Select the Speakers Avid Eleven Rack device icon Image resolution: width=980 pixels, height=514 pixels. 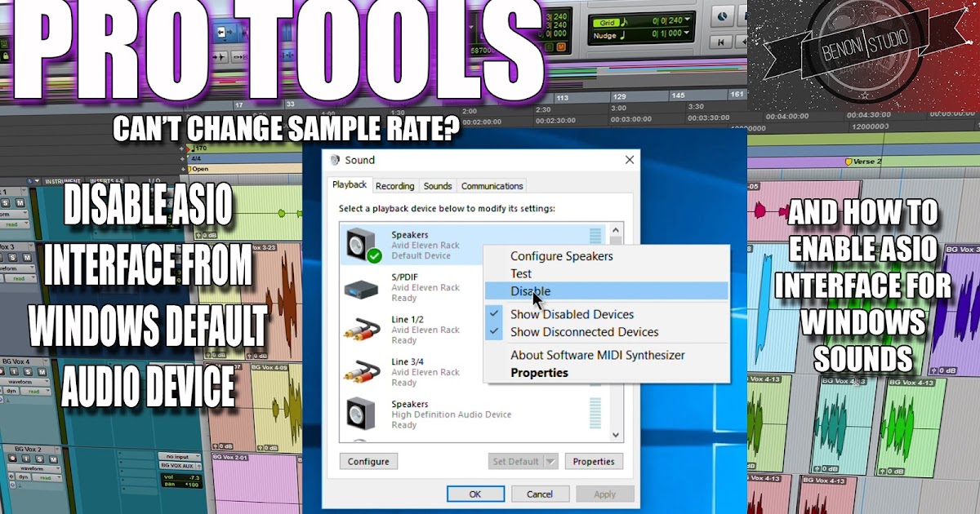point(357,245)
